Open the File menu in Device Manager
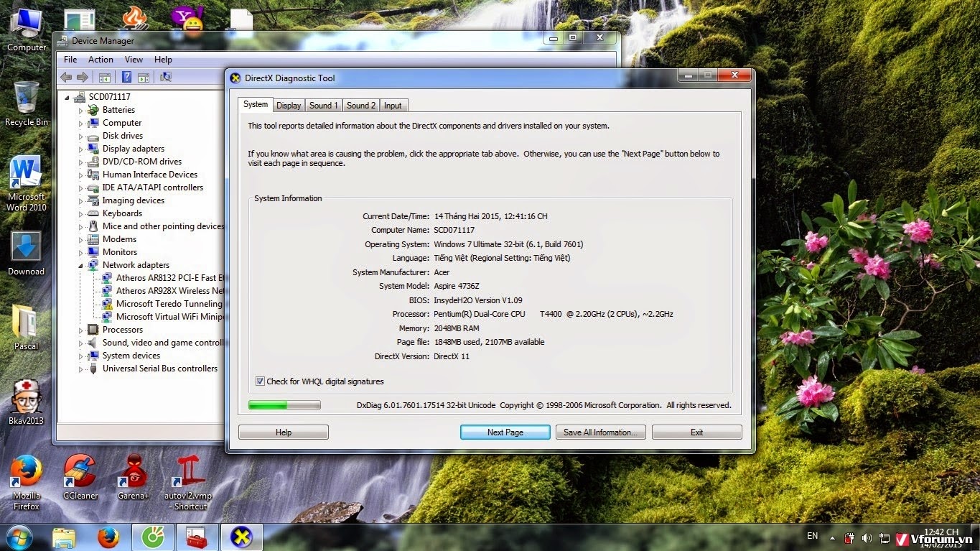Viewport: 980px width, 551px height. tap(70, 60)
